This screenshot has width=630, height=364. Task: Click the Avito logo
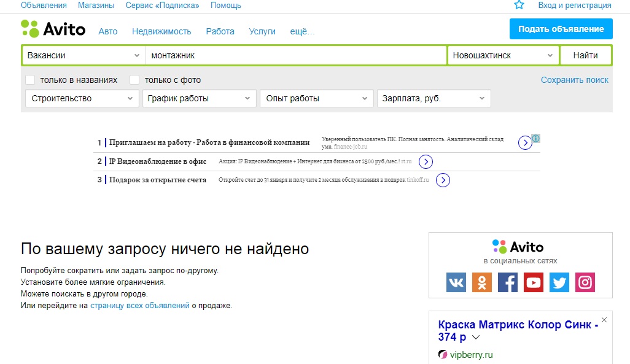(53, 29)
